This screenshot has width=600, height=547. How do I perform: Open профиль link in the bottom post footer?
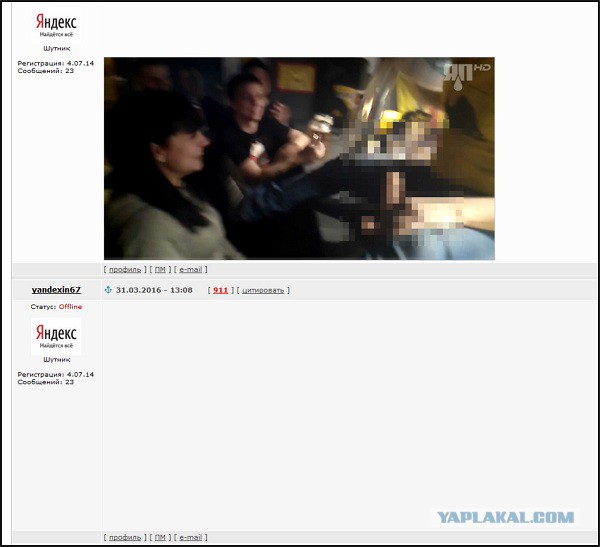click(x=125, y=537)
